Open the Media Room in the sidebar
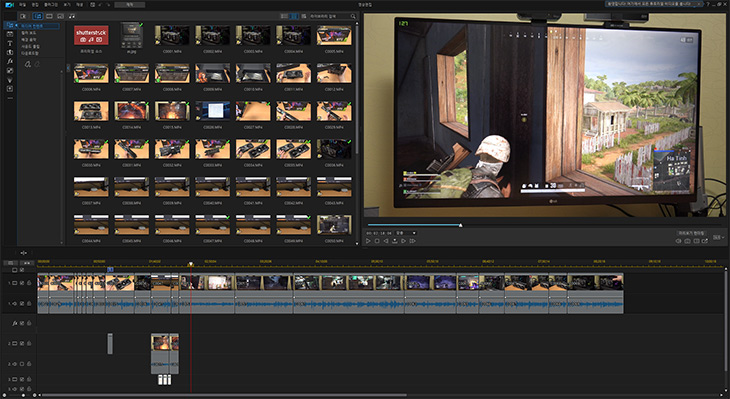730x399 pixels. tap(10, 25)
